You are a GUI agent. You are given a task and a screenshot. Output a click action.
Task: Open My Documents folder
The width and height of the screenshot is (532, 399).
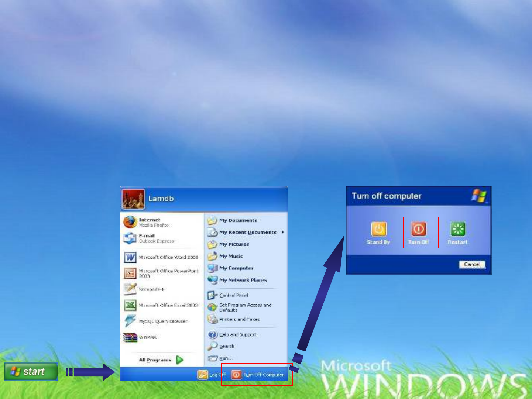tap(238, 220)
